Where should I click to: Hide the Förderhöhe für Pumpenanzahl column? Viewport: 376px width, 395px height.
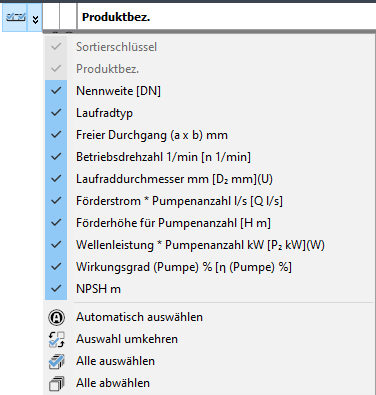point(209,223)
